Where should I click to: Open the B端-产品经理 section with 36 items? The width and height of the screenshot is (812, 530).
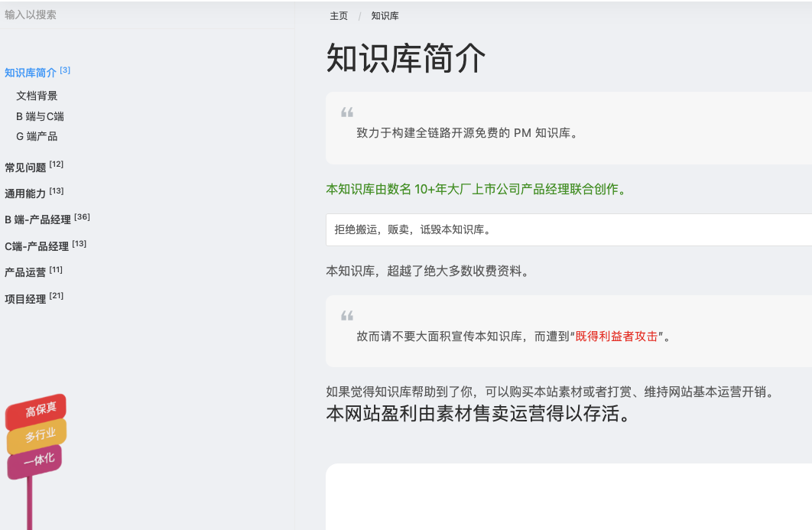(x=38, y=219)
